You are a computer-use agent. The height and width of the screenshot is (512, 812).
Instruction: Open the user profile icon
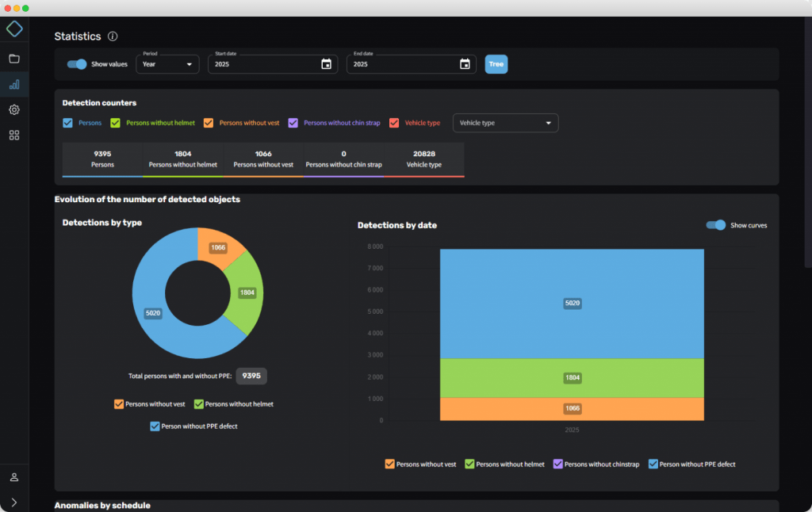pos(14,477)
